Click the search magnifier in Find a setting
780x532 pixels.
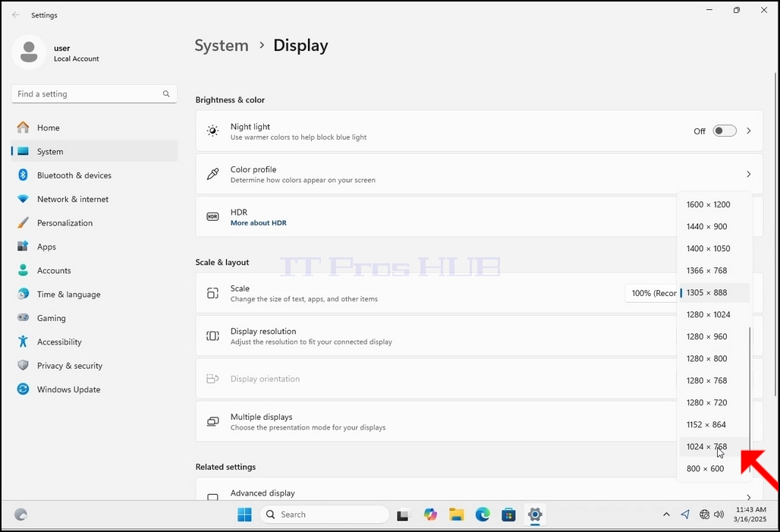point(166,93)
